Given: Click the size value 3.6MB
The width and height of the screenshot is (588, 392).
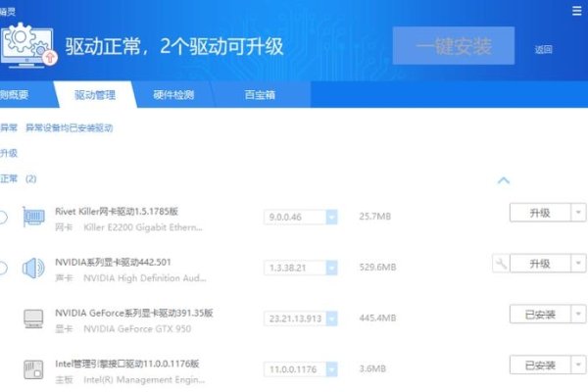Looking at the screenshot, I should coord(372,368).
